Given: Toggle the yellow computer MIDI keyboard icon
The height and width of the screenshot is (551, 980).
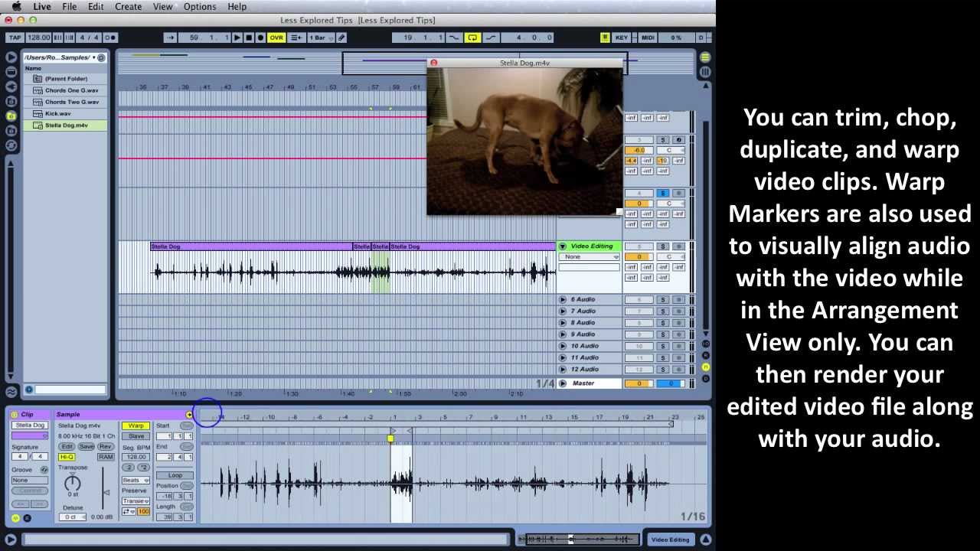Looking at the screenshot, I should coord(605,37).
